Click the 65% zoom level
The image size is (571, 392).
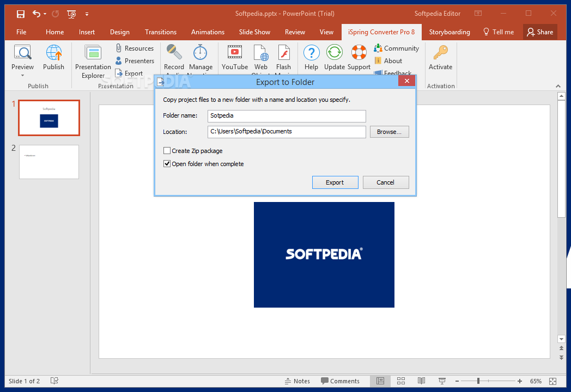535,381
